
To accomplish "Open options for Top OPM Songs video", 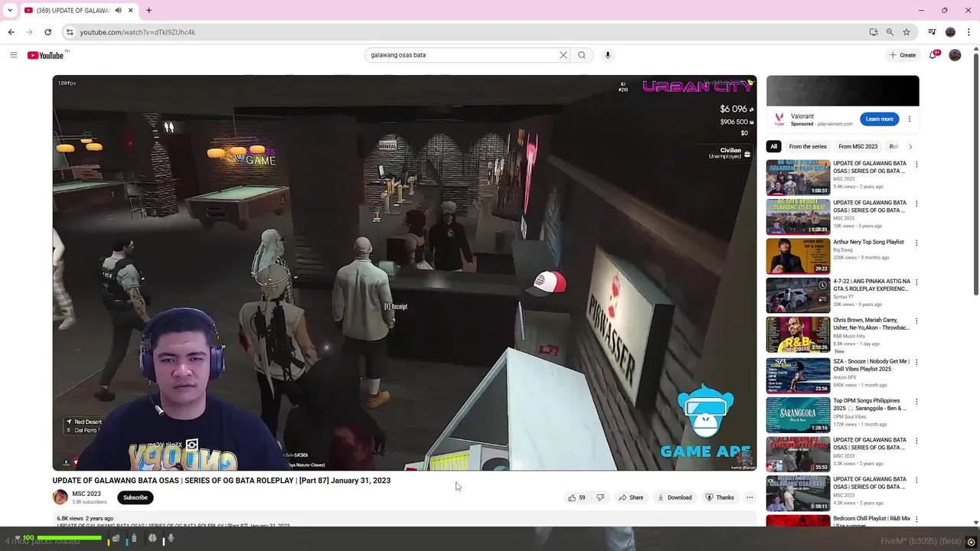I will tap(916, 401).
